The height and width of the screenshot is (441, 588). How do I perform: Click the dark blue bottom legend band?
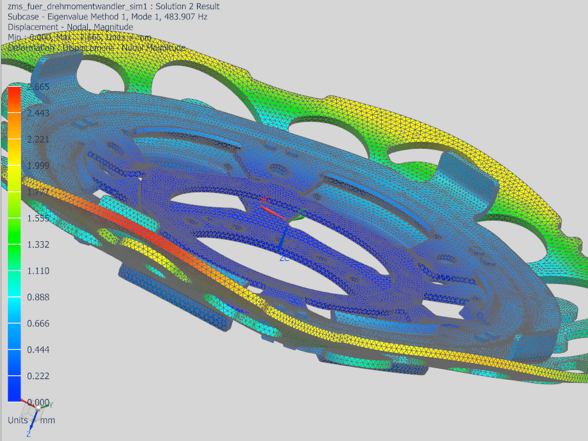click(15, 388)
